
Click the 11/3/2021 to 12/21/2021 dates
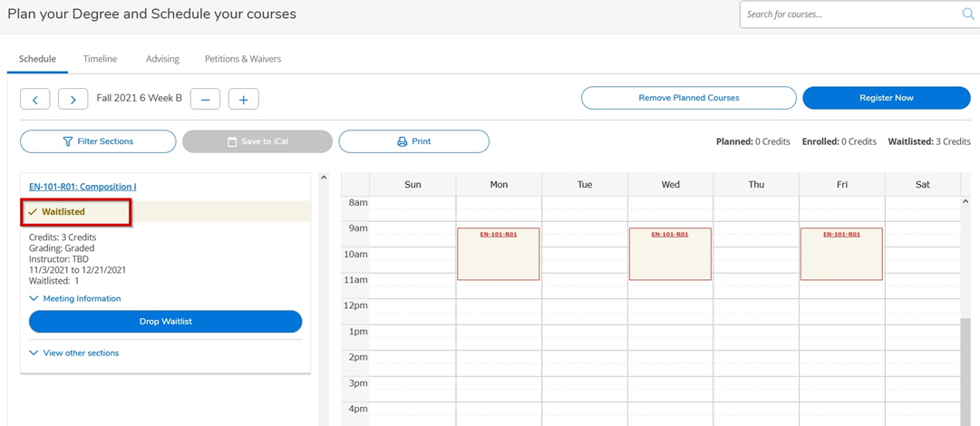click(77, 270)
